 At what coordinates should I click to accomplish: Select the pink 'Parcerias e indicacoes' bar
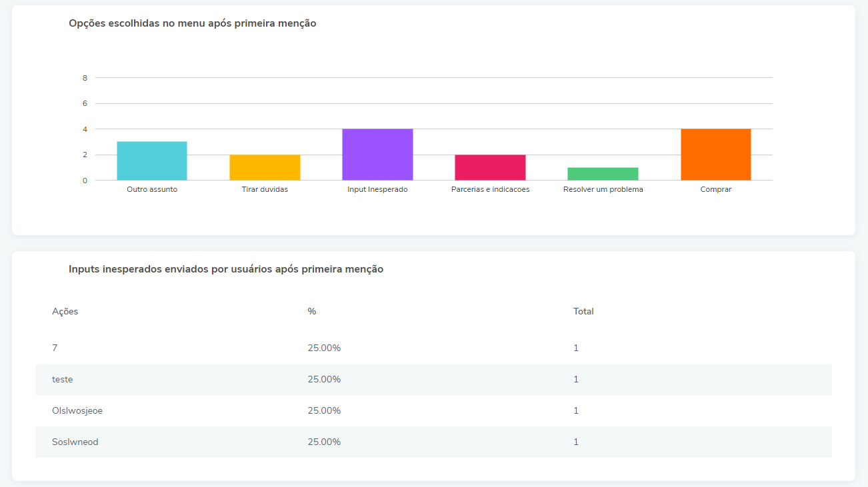(x=490, y=167)
